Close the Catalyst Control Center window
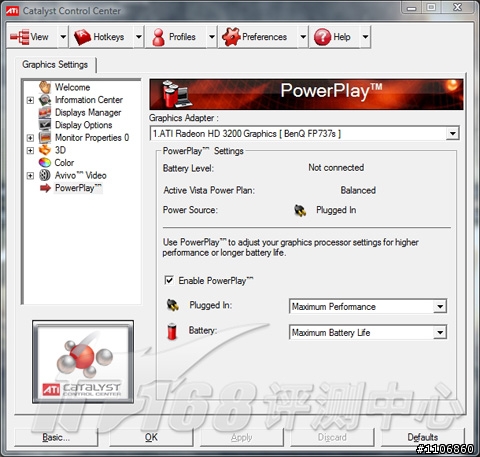The width and height of the screenshot is (480, 457). click(x=458, y=7)
